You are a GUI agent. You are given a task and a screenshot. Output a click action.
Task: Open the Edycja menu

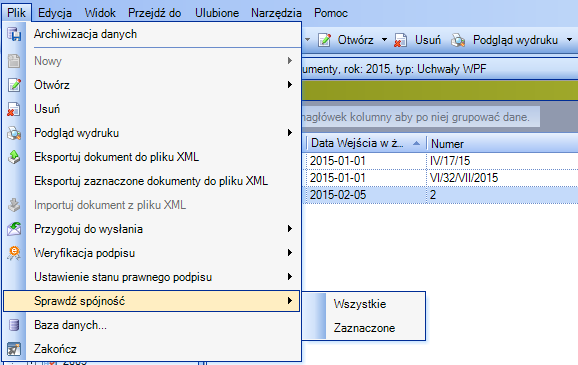(55, 13)
